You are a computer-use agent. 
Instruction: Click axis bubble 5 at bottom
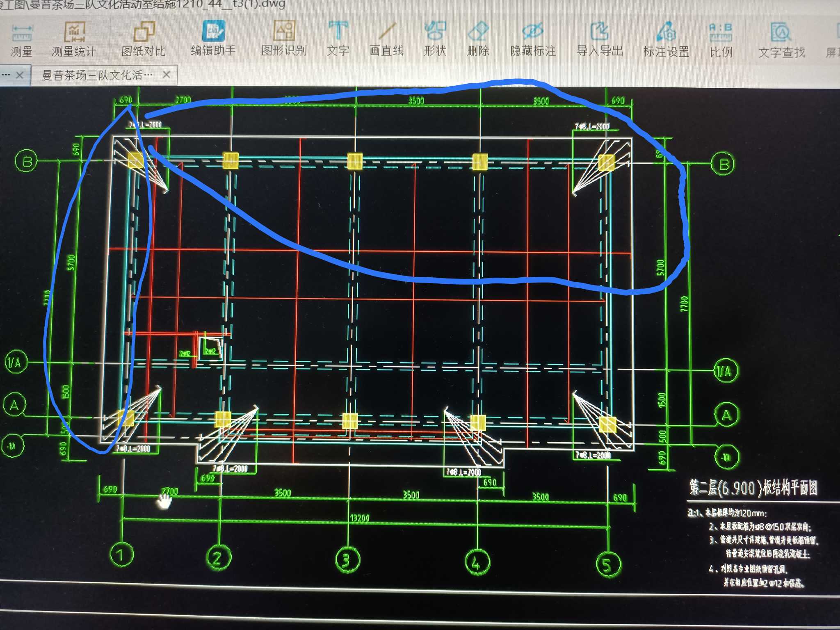pyautogui.click(x=608, y=565)
